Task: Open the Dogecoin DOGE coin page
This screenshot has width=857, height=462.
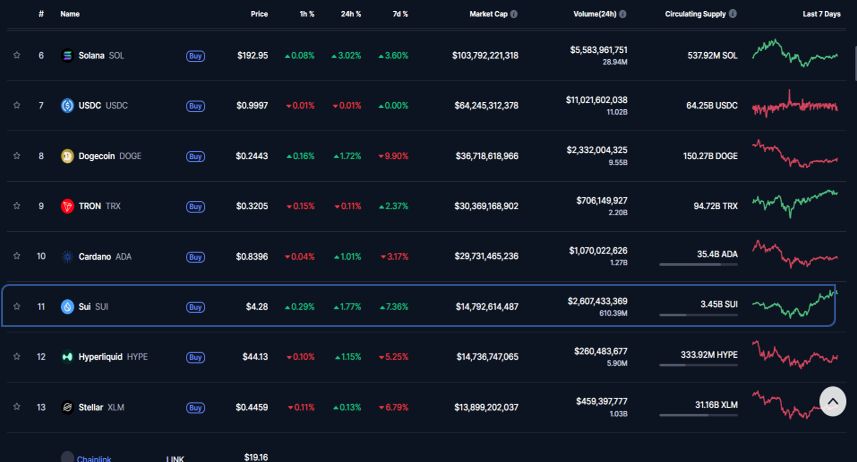Action: [x=110, y=156]
